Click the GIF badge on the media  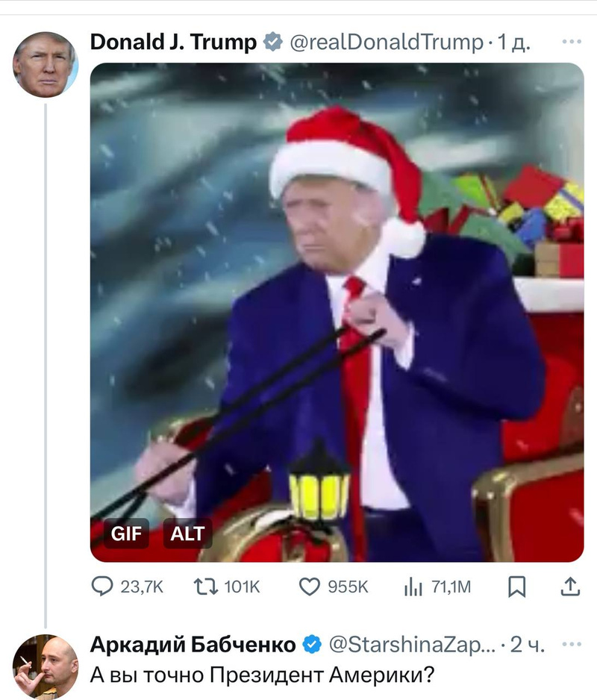[x=126, y=534]
